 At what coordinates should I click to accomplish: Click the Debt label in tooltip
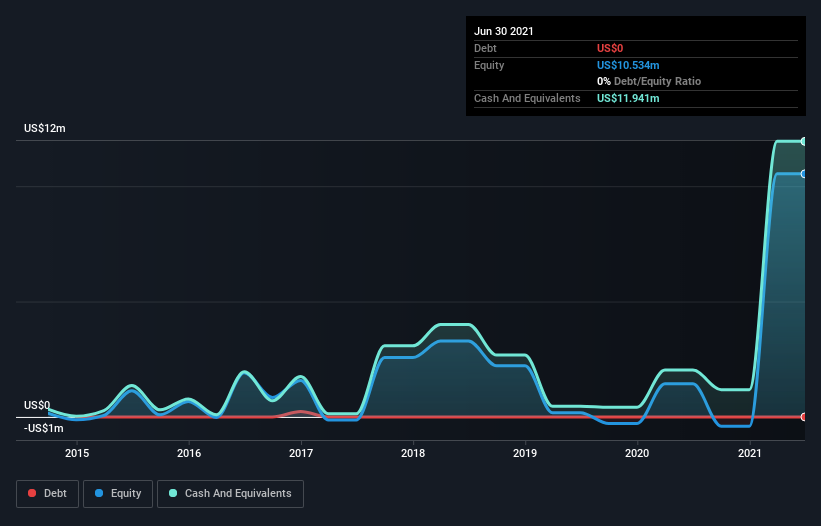click(485, 48)
